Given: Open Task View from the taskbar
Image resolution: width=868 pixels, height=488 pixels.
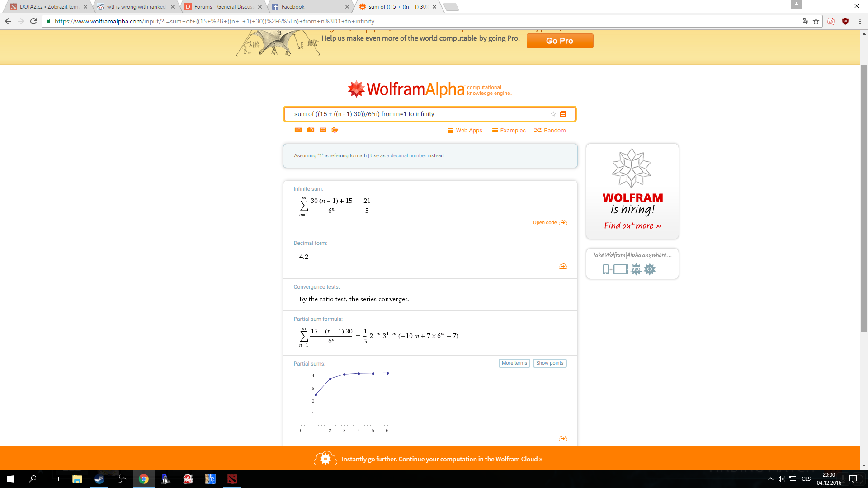Looking at the screenshot, I should click(54, 479).
